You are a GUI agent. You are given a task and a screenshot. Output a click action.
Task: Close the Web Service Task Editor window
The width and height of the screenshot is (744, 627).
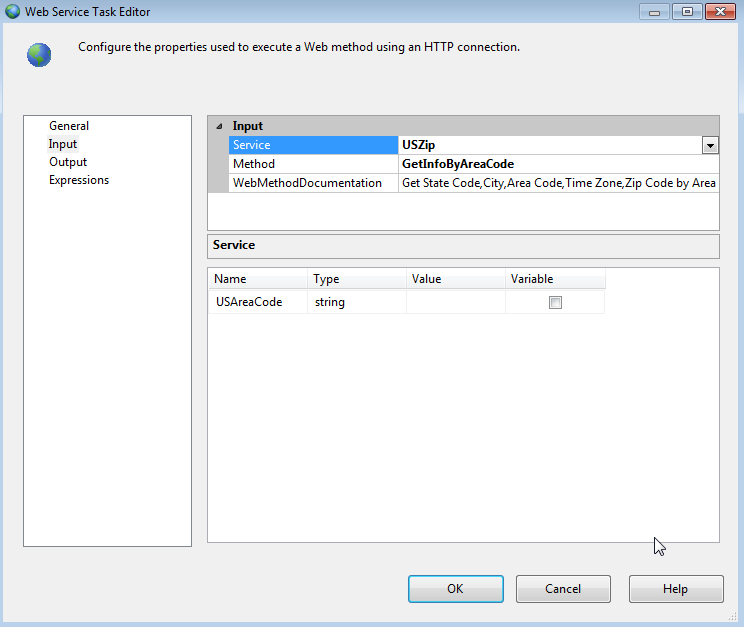tap(720, 11)
